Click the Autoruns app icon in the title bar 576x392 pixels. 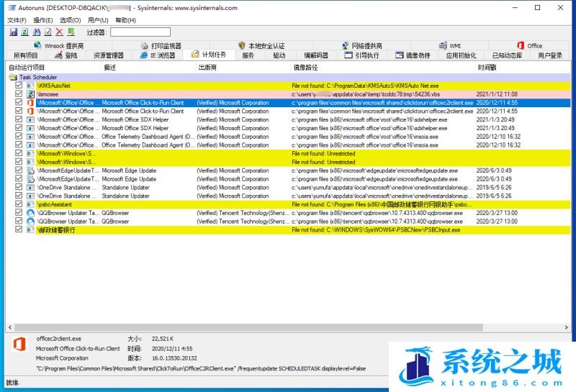pos(12,8)
